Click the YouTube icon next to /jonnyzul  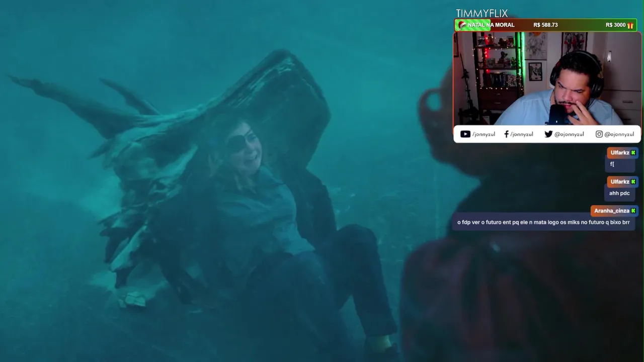[x=465, y=134]
